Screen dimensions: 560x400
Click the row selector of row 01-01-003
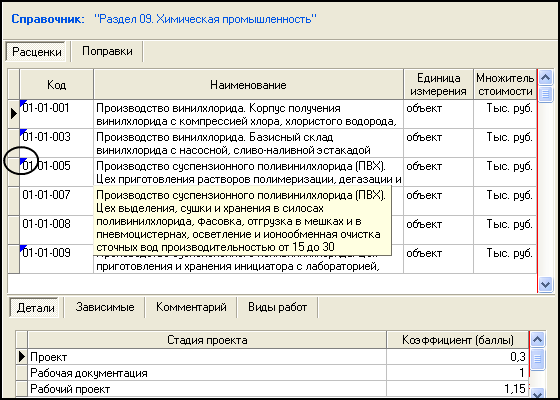[14, 143]
